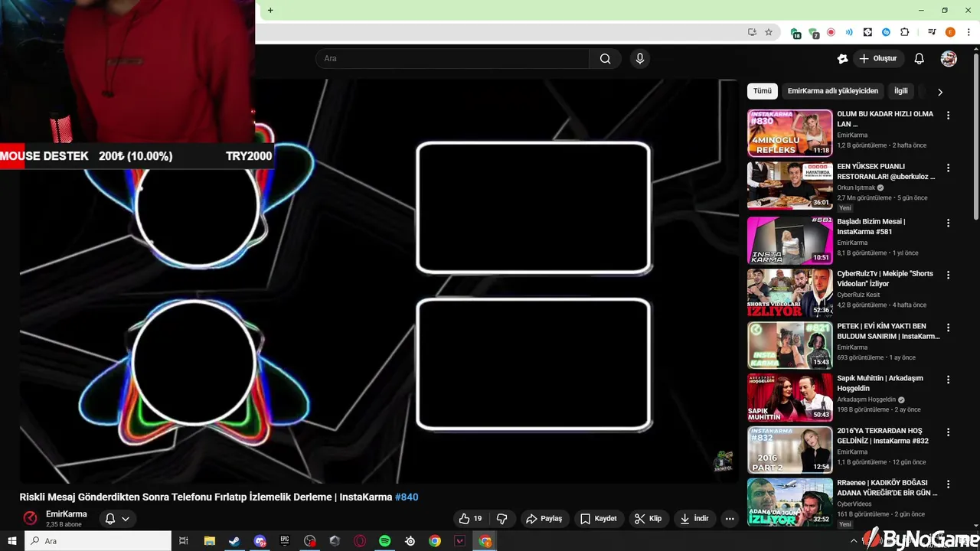Open options for the PETEK video
Viewport: 980px width, 551px height.
(x=948, y=328)
